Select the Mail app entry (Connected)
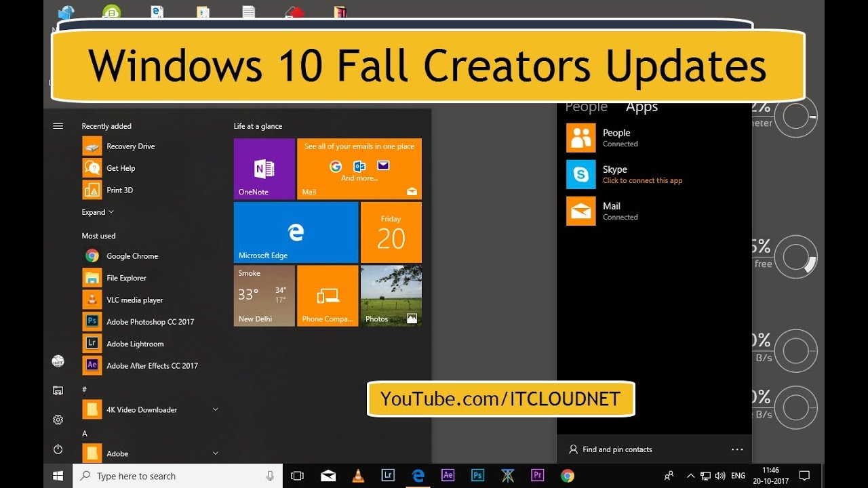 point(654,211)
